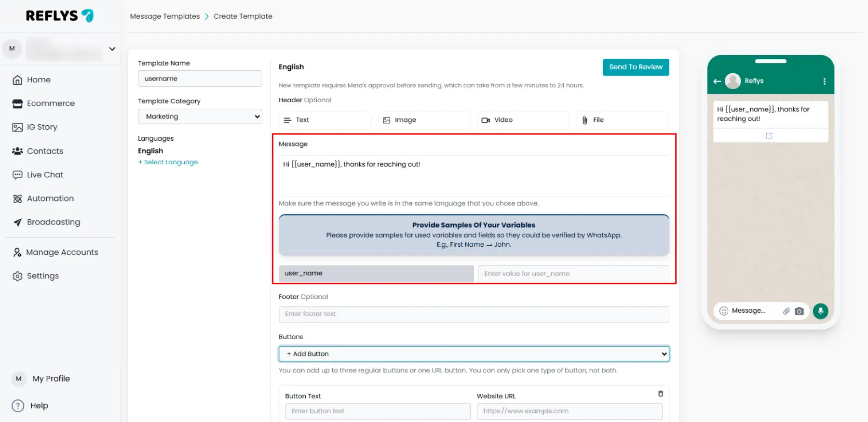The width and height of the screenshot is (868, 422).
Task: Click the REFLYS logo
Action: 60,16
